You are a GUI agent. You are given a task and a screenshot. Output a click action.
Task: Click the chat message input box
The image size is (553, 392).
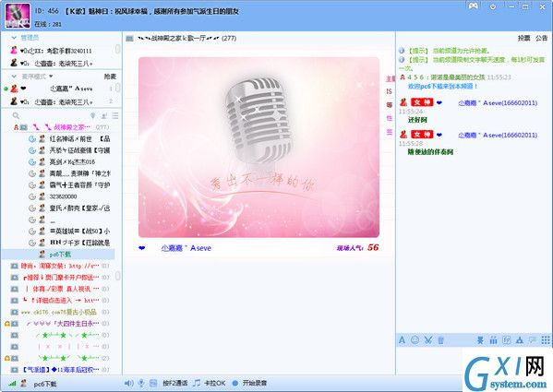(x=430, y=361)
